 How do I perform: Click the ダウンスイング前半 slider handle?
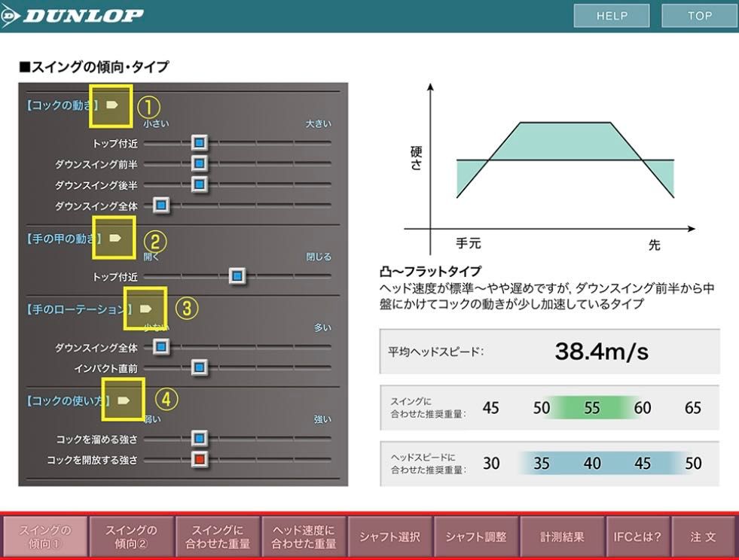(x=199, y=163)
